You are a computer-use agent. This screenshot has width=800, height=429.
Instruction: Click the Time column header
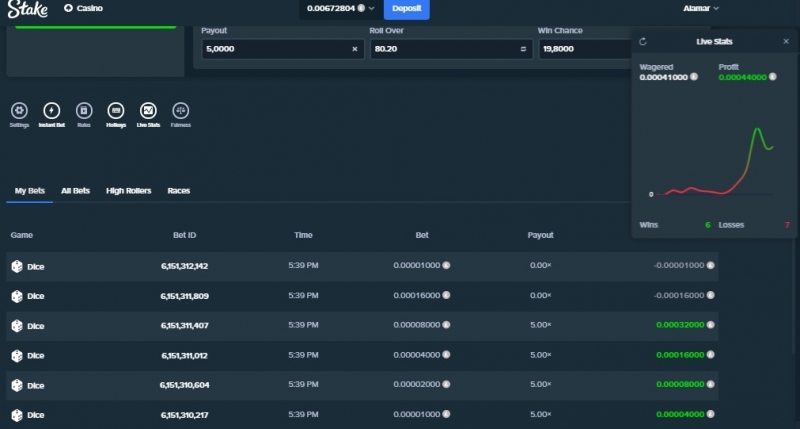(303, 235)
